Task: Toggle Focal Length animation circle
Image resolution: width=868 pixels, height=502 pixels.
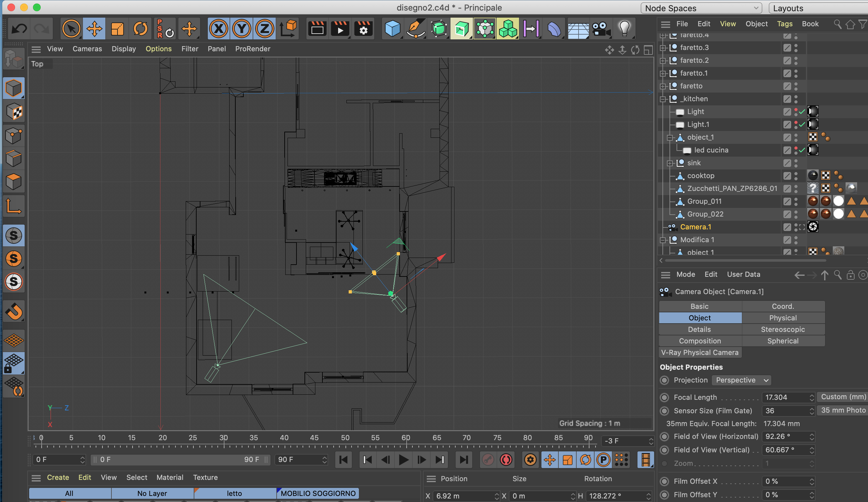Action: [x=664, y=397]
